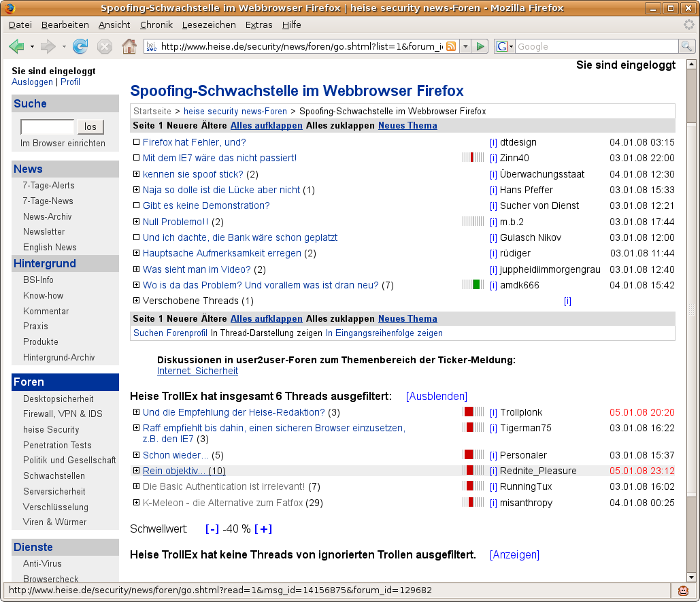Open the Ansicht menu

(114, 25)
